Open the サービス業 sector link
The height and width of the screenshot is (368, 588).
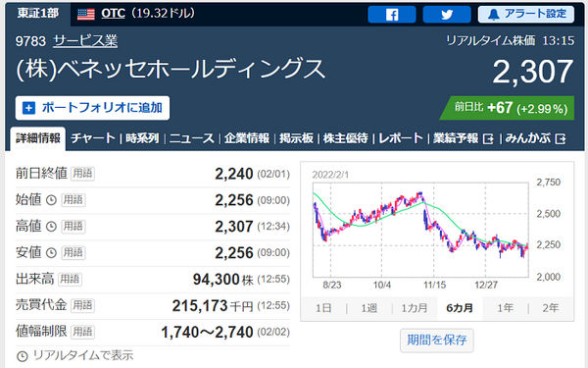85,40
